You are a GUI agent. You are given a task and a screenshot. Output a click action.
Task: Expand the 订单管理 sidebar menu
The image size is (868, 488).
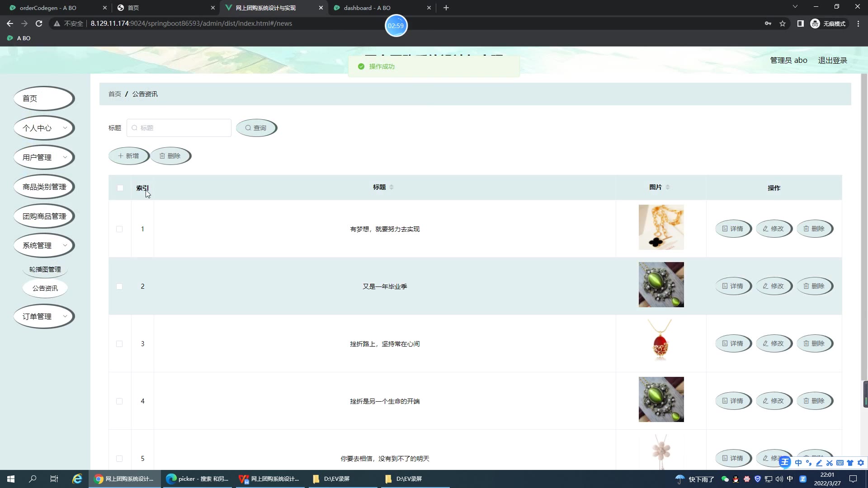coord(44,316)
